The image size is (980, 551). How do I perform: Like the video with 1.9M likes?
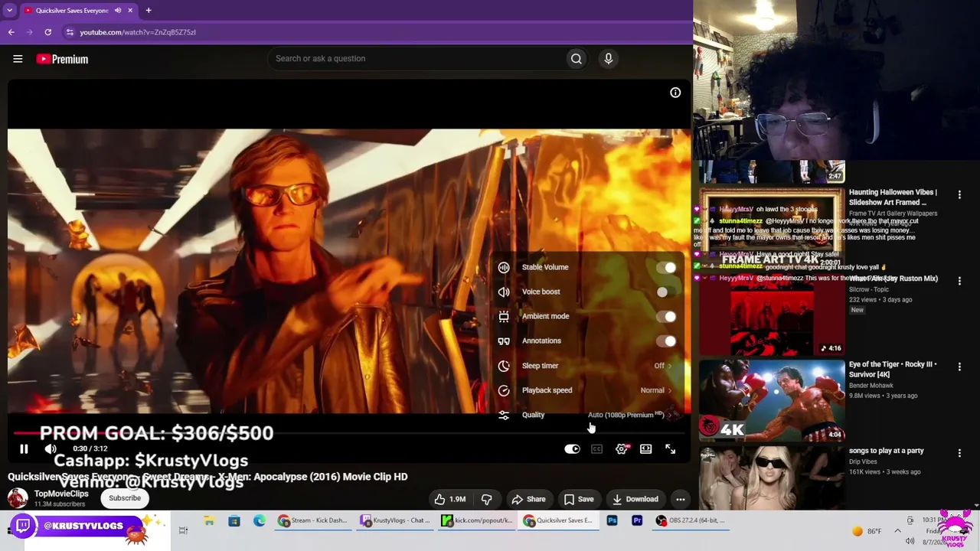click(449, 499)
